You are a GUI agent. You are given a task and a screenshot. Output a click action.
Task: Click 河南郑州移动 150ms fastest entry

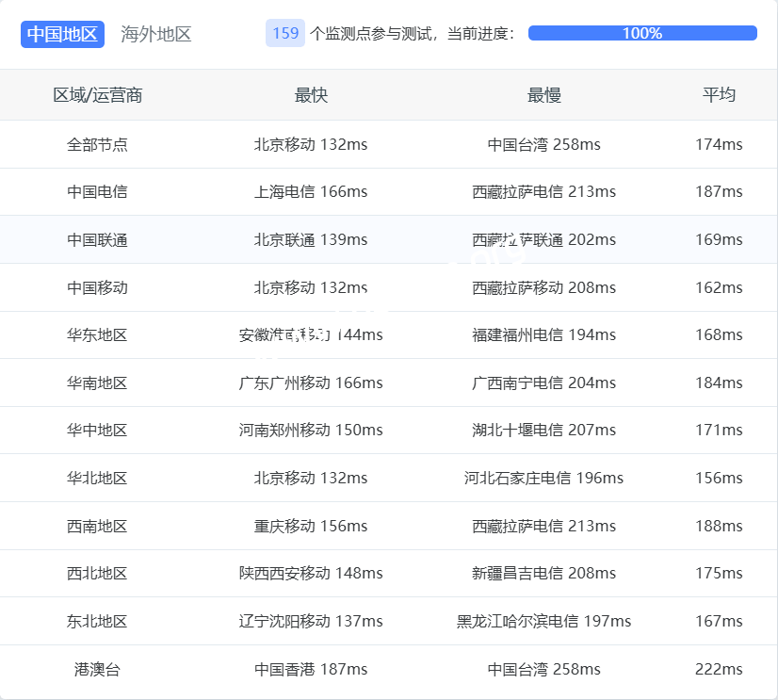(311, 430)
